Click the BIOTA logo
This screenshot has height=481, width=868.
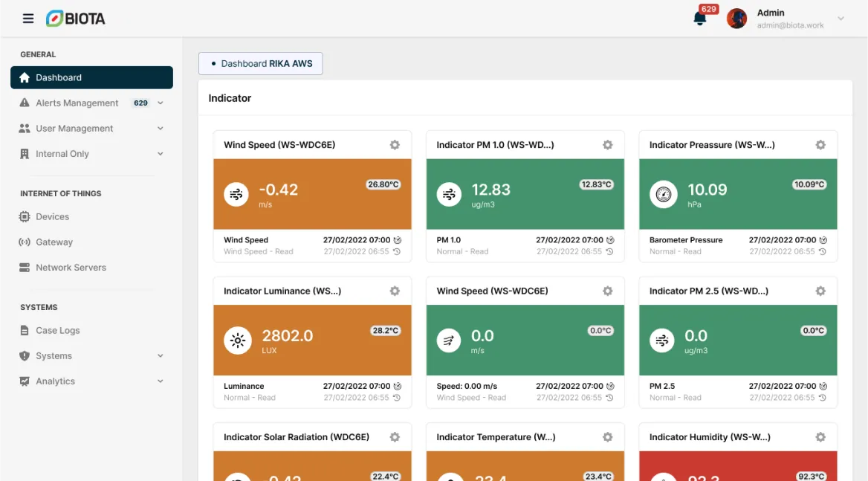[75, 19]
